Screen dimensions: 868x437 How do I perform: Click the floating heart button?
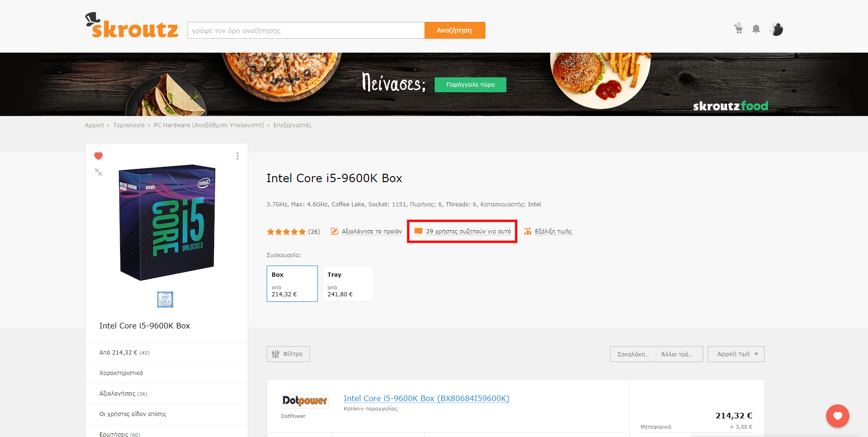tap(837, 416)
